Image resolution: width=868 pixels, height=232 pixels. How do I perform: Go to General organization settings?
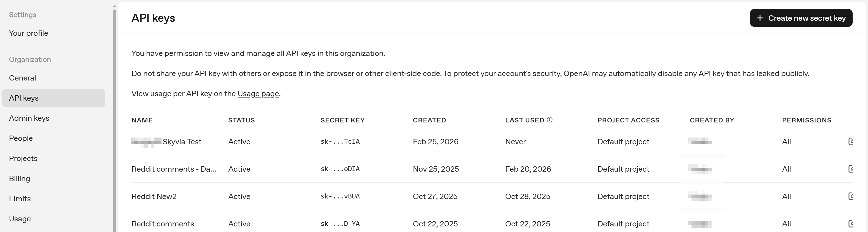(23, 78)
